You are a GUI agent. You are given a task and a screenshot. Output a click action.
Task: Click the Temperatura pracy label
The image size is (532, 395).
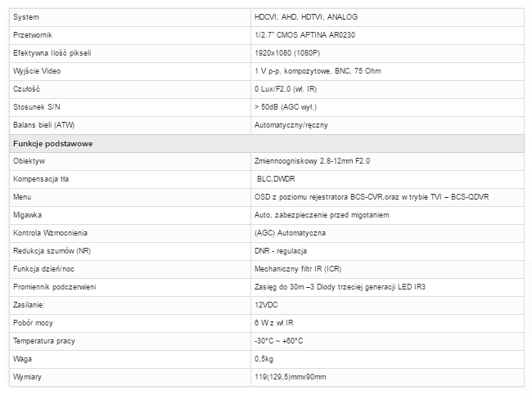pyautogui.click(x=43, y=341)
